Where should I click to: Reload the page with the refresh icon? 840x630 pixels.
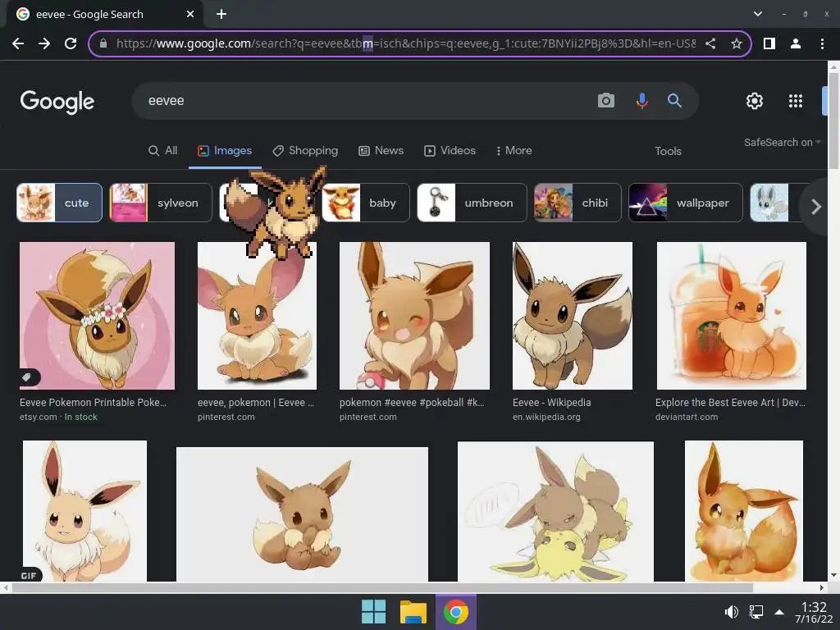point(71,43)
